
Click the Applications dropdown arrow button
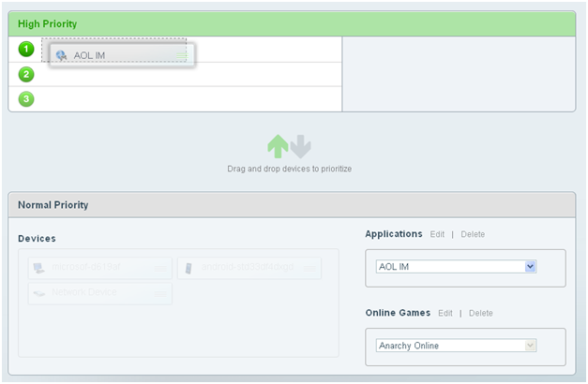click(530, 267)
